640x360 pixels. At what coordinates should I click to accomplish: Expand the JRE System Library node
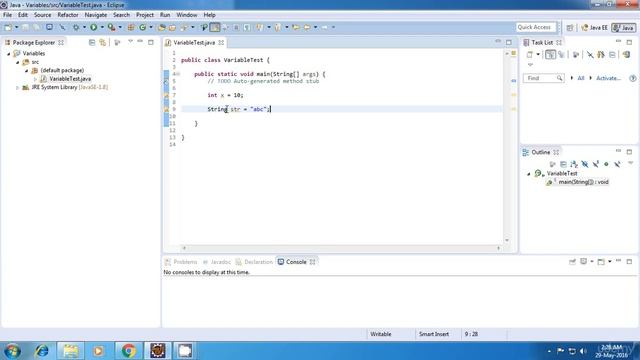tap(17, 87)
